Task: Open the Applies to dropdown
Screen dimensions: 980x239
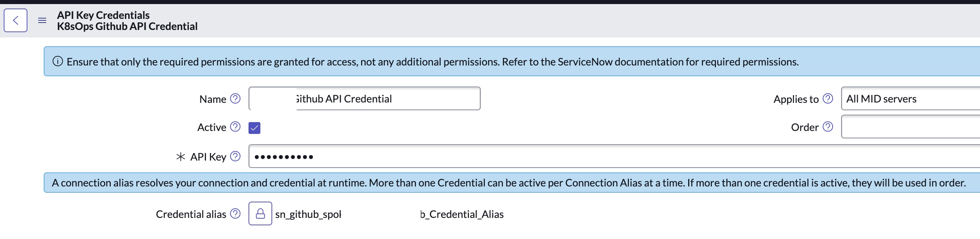Action: 910,99
